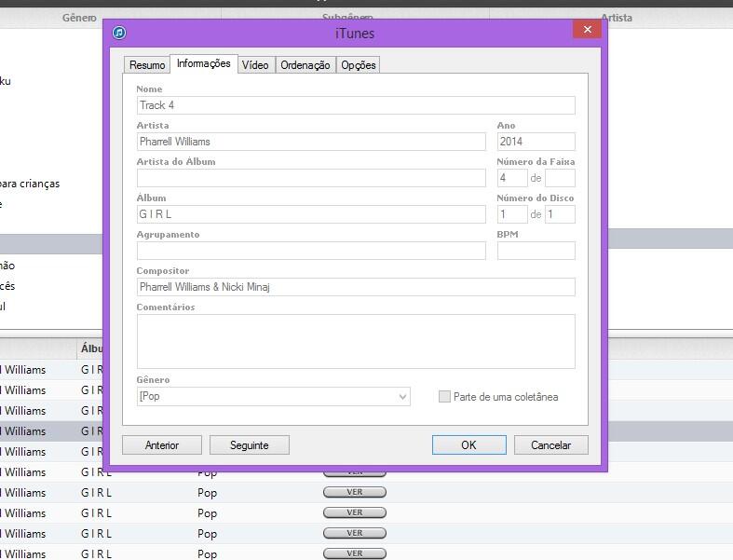The width and height of the screenshot is (733, 560).
Task: Click G I R L album cell in bottom row
Action: click(x=96, y=553)
